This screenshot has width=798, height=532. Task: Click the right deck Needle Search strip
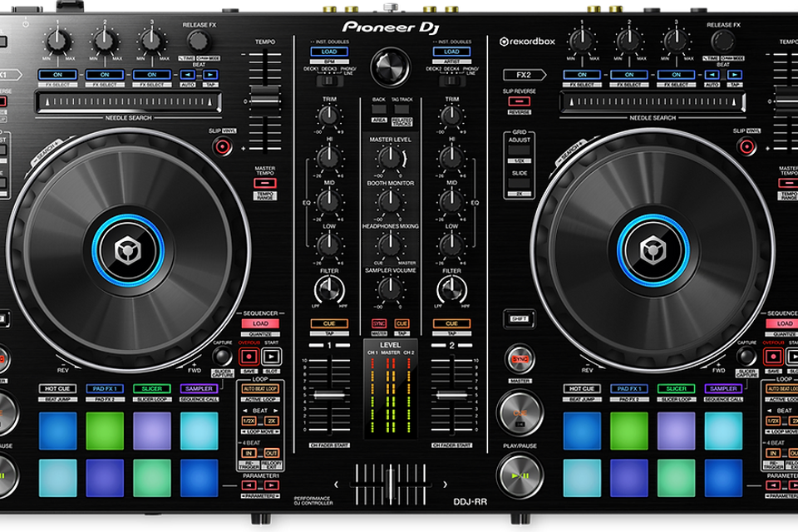click(653, 101)
